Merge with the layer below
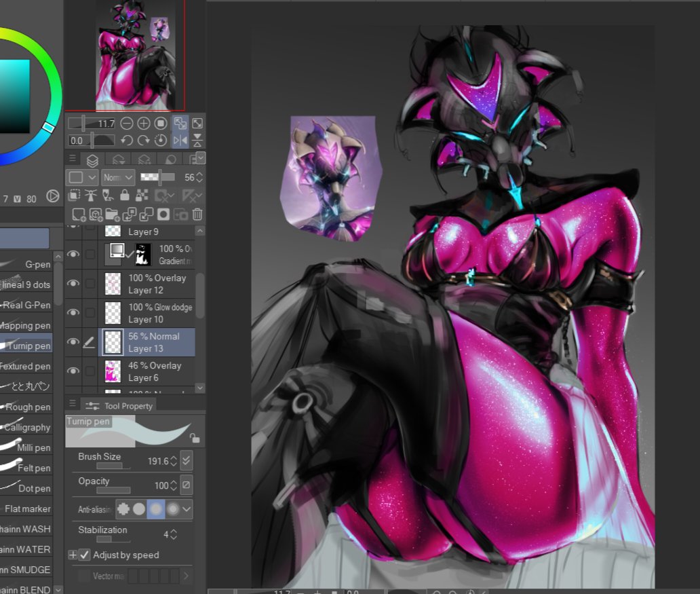 147,215
